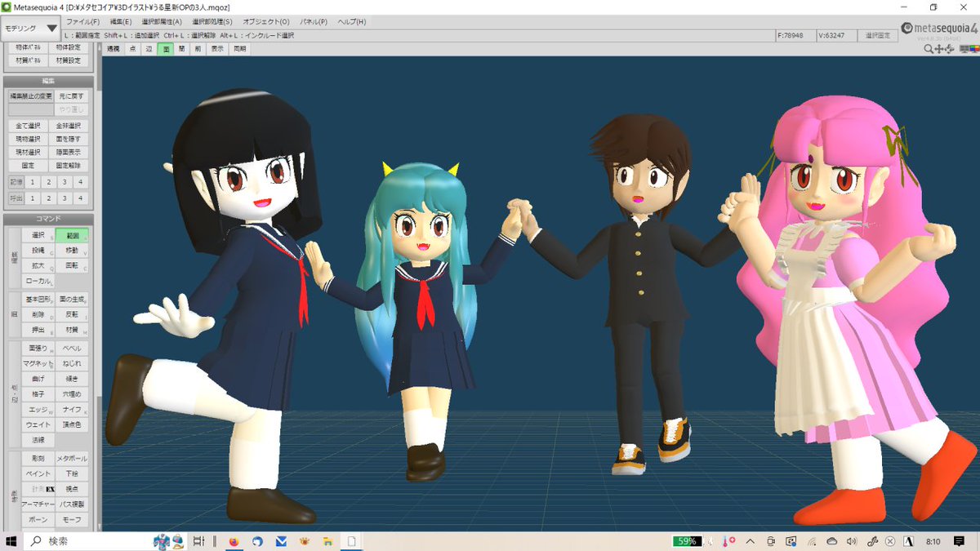This screenshot has width=980, height=551.
Task: Open the パネル(P) menu
Action: pos(314,21)
